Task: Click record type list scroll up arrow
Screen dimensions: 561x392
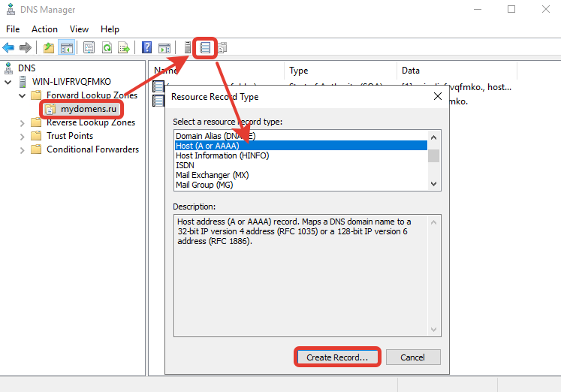Action: tap(433, 137)
